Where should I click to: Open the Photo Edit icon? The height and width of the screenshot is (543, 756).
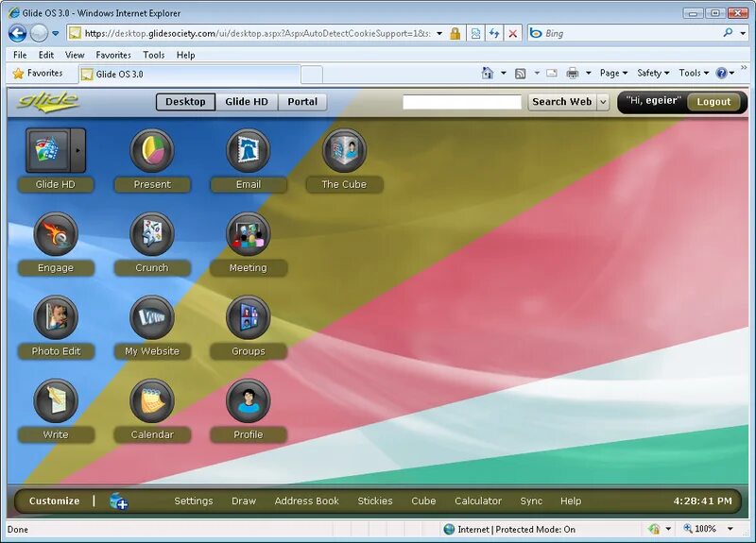56,317
